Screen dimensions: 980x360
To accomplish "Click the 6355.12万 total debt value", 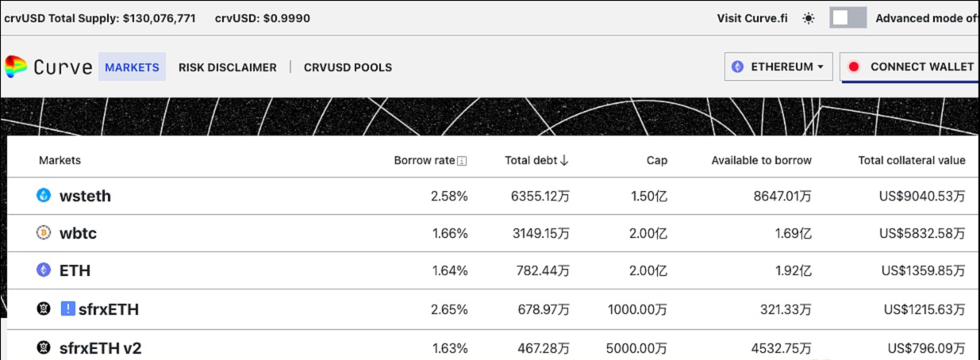I will [x=540, y=196].
